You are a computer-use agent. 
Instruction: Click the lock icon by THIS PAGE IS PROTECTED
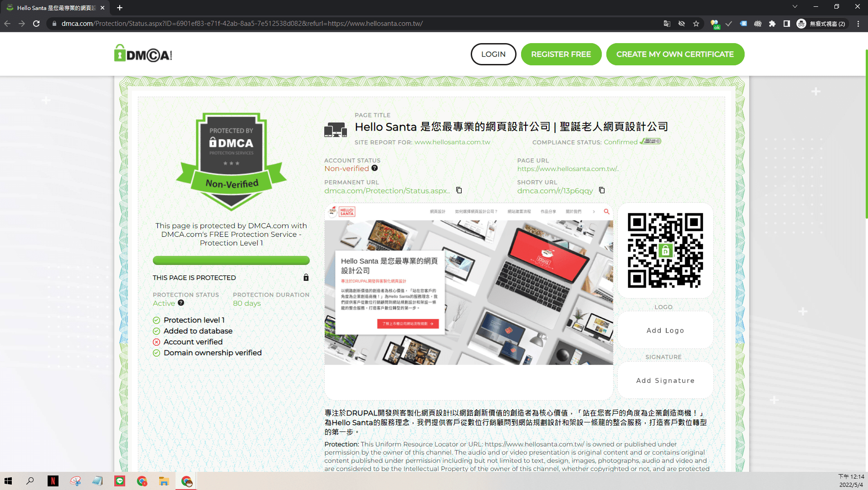pos(306,277)
